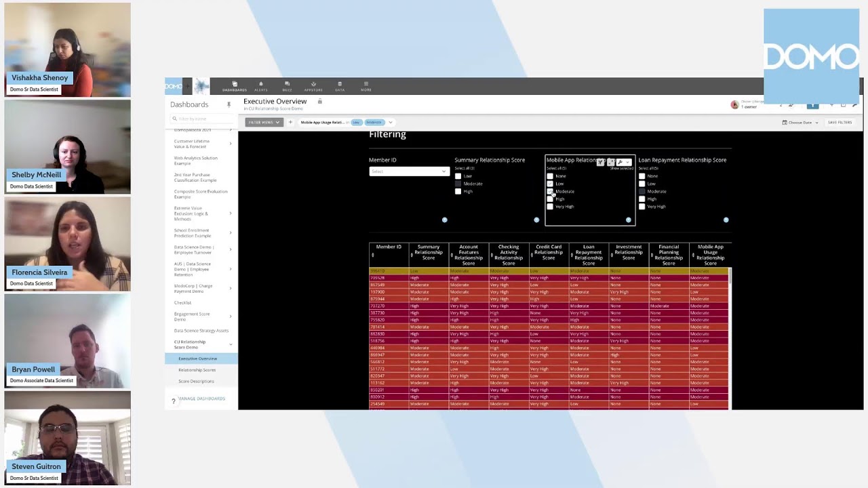
Task: Uncheck Low under Mobile App Relationship Score
Action: [x=550, y=184]
